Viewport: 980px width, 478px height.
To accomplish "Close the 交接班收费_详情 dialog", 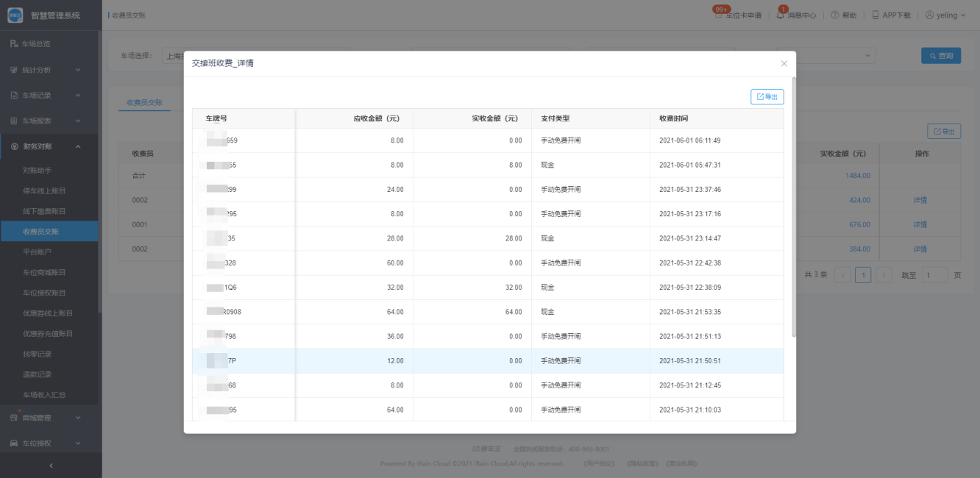I will pyautogui.click(x=784, y=64).
